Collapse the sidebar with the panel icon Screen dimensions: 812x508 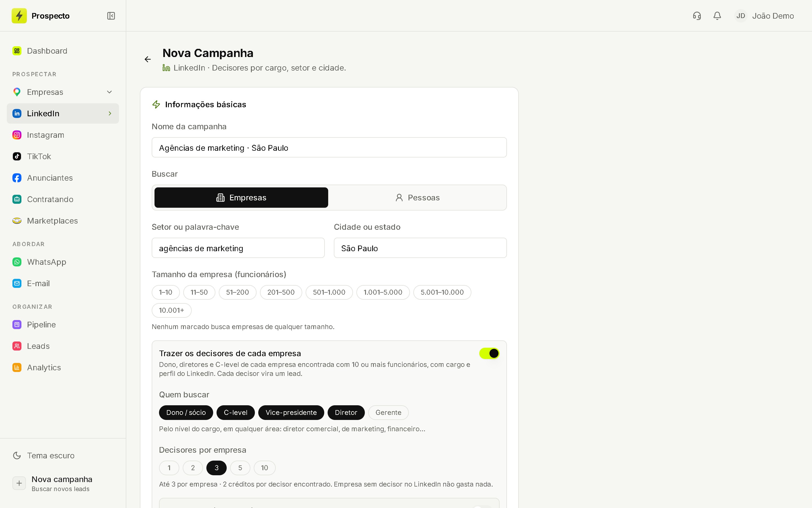point(111,16)
